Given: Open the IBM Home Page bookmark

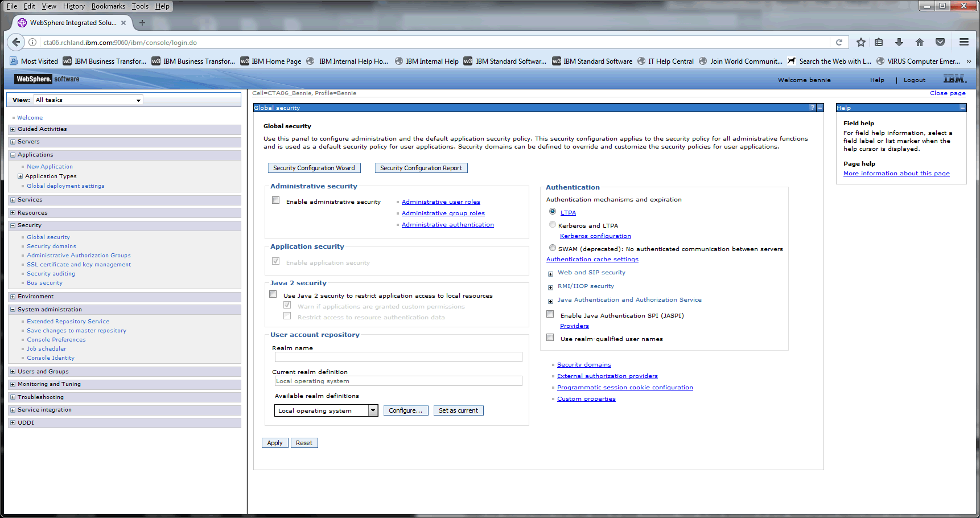Looking at the screenshot, I should [x=271, y=61].
